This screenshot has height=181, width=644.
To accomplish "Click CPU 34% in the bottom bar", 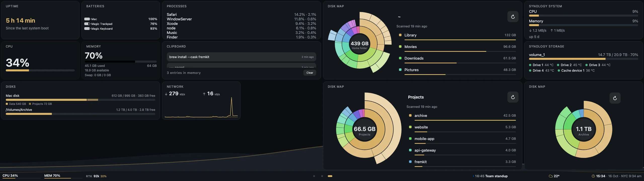I will pyautogui.click(x=10, y=176).
